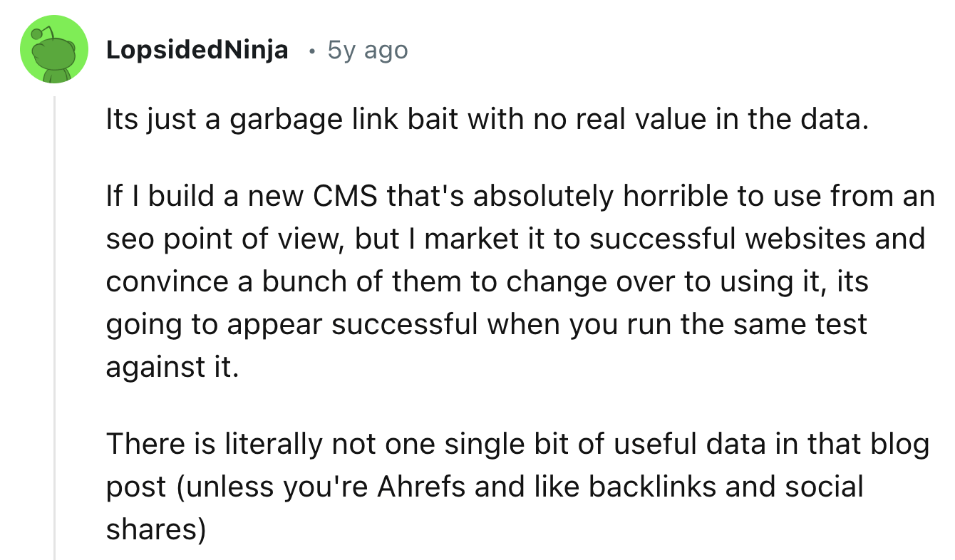Collapse the comment via the vertical thread line
This screenshot has width=955, height=560.
tap(55, 328)
